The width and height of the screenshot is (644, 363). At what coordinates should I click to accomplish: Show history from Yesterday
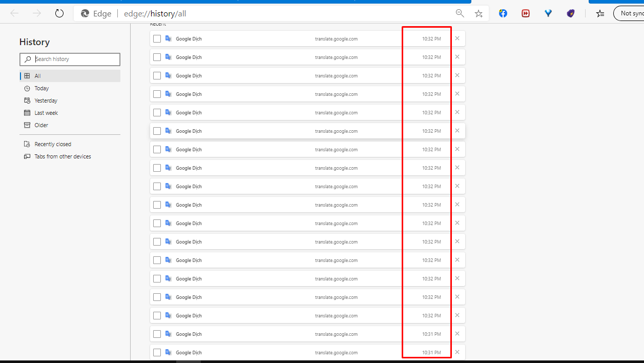coord(70,100)
